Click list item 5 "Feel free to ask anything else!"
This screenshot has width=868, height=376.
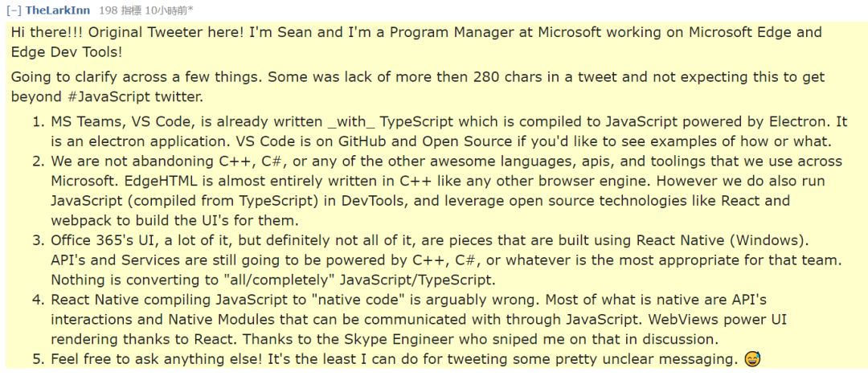(394, 359)
